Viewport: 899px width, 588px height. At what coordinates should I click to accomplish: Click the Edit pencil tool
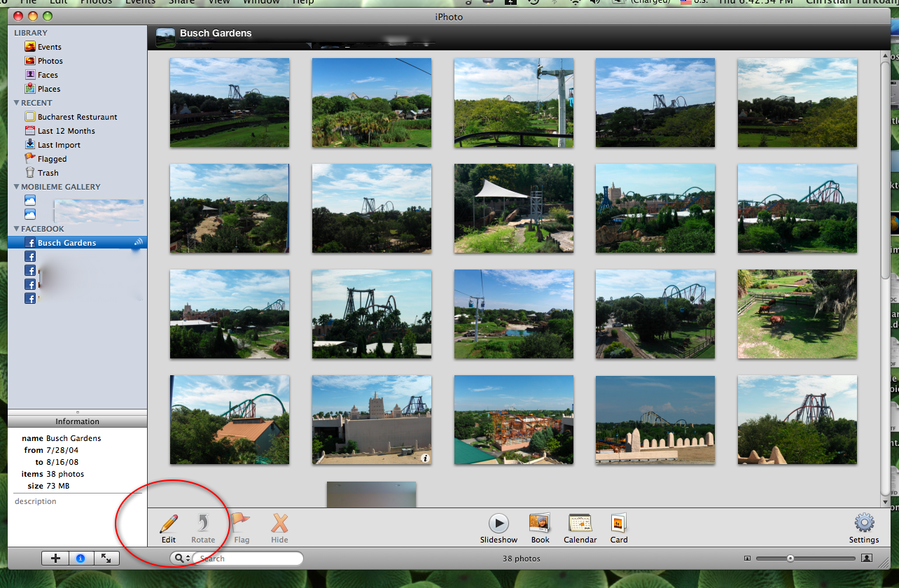click(169, 528)
